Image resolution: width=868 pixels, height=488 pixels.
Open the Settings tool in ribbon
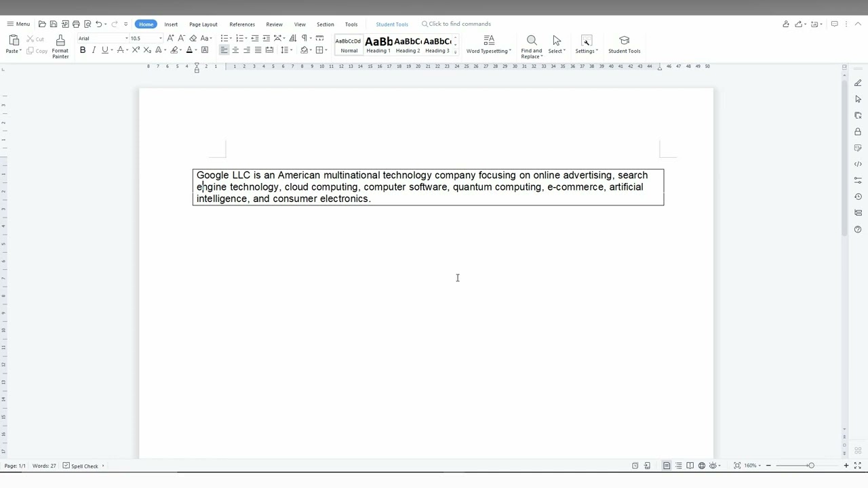coord(587,45)
